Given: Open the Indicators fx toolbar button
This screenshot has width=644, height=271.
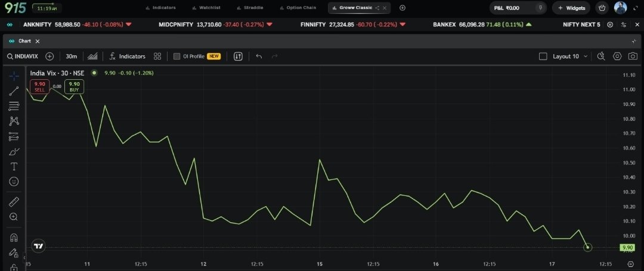Looking at the screenshot, I should pos(128,56).
